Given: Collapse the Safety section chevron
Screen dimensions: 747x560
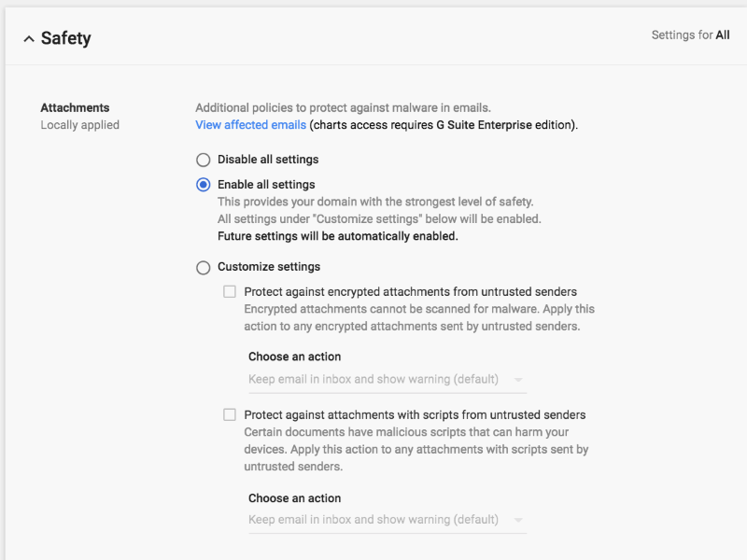Looking at the screenshot, I should 28,39.
